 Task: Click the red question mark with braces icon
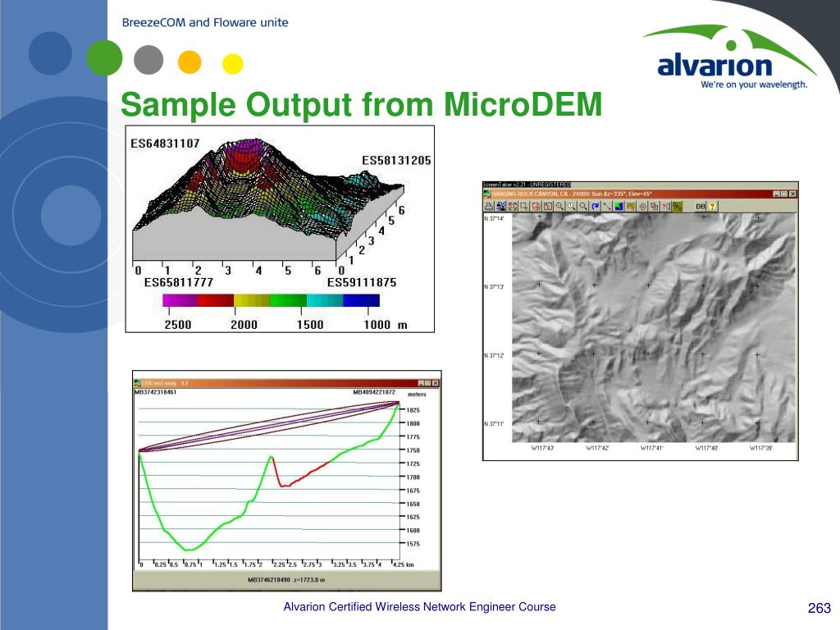(666, 206)
